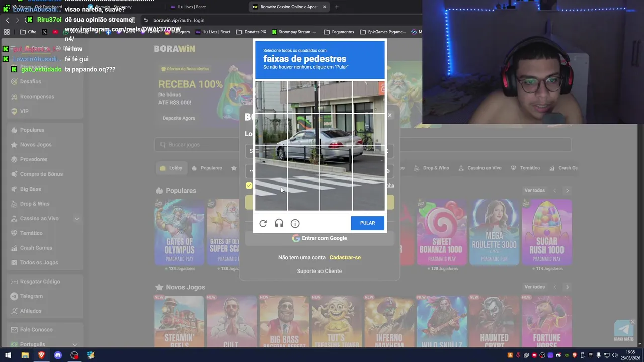
Task: Close the Borawin browser tab
Action: click(x=324, y=7)
